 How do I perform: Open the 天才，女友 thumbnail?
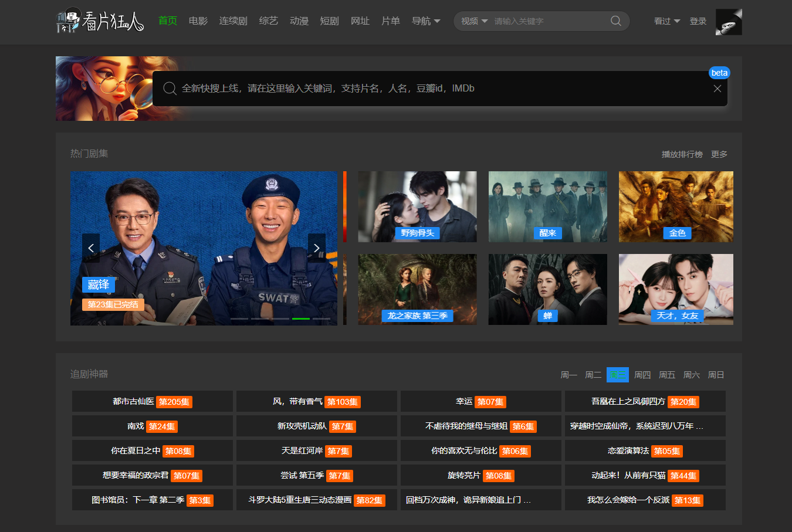pos(676,289)
